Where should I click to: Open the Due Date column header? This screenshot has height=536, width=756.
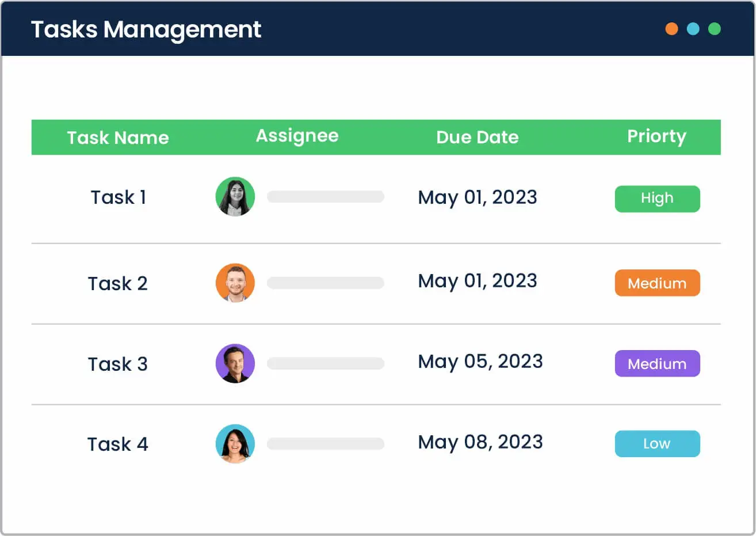pyautogui.click(x=478, y=137)
